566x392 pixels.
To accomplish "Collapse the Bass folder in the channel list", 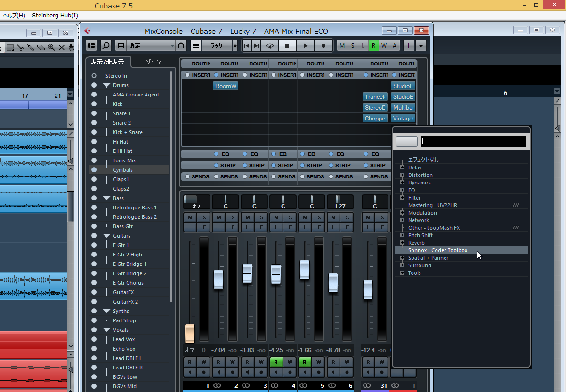I will [x=107, y=199].
